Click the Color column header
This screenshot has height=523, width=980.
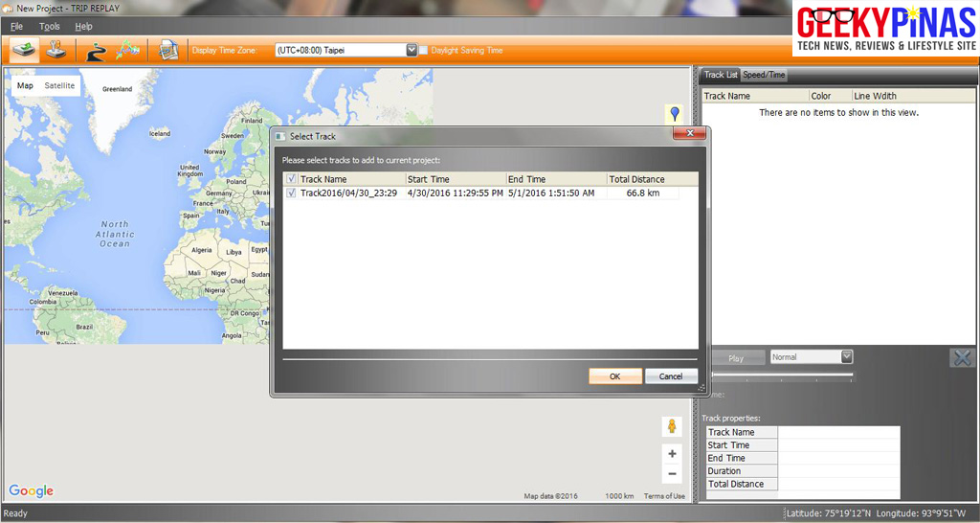(x=831, y=96)
